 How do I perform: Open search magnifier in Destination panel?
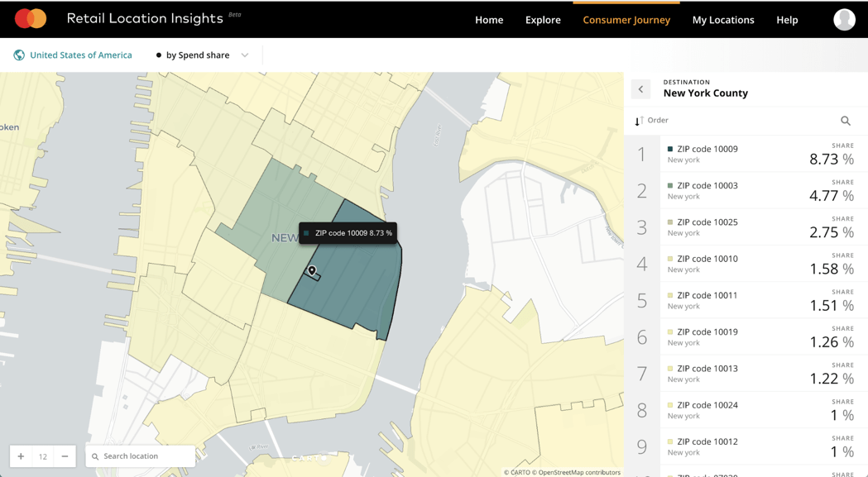846,121
